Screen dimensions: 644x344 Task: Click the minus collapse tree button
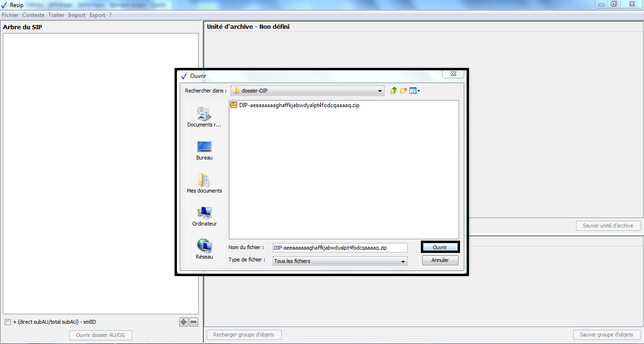click(x=193, y=322)
